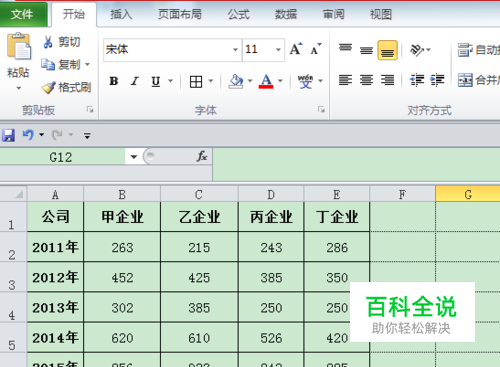Center text horizontally in the cell

[x=366, y=80]
